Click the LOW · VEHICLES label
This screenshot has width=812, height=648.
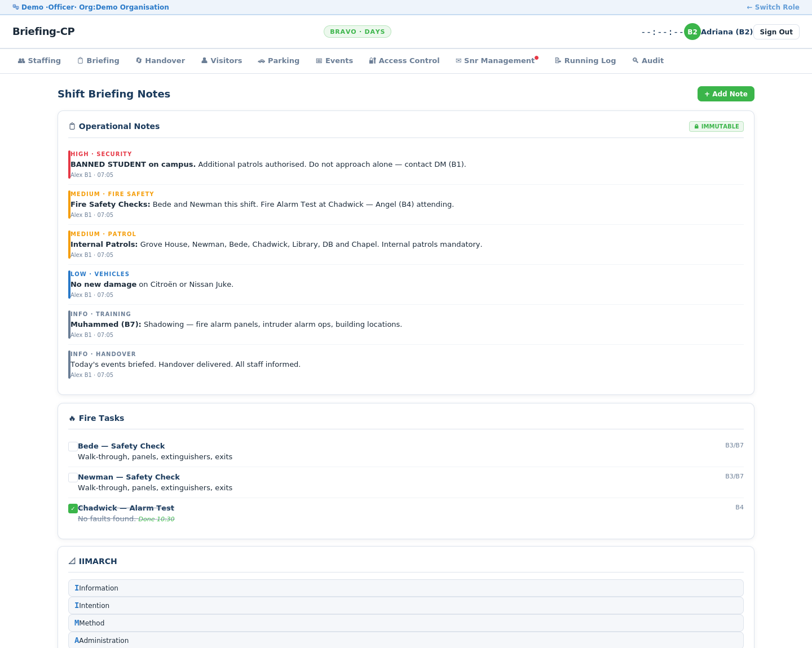(x=100, y=274)
